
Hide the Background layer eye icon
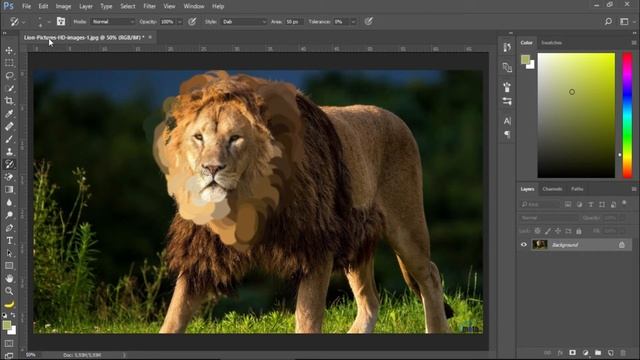pos(524,244)
